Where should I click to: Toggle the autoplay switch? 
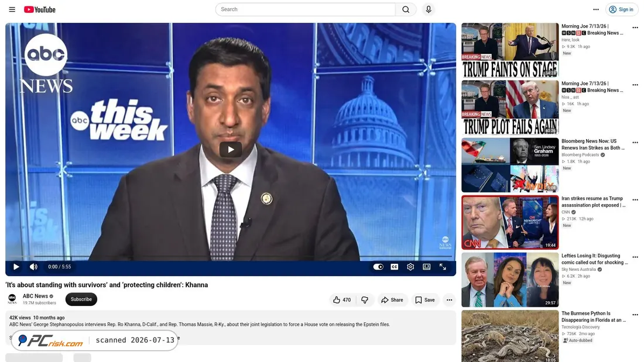coord(378,267)
